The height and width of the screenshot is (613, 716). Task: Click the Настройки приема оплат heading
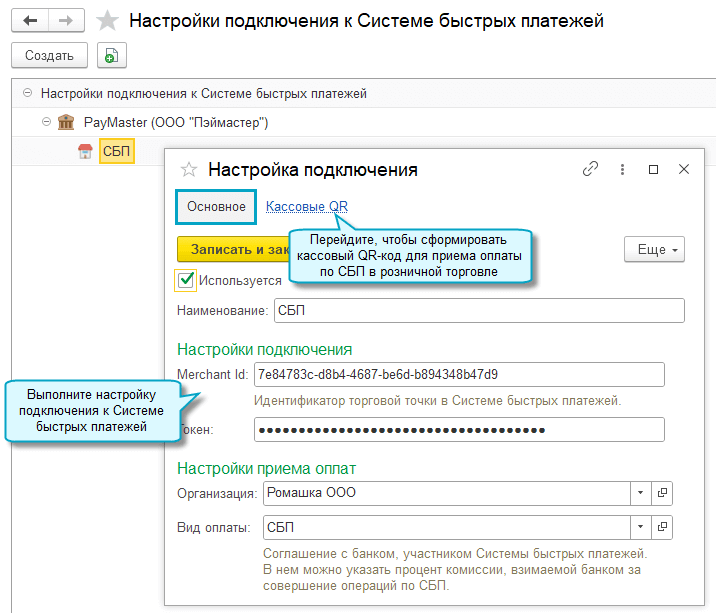point(266,468)
